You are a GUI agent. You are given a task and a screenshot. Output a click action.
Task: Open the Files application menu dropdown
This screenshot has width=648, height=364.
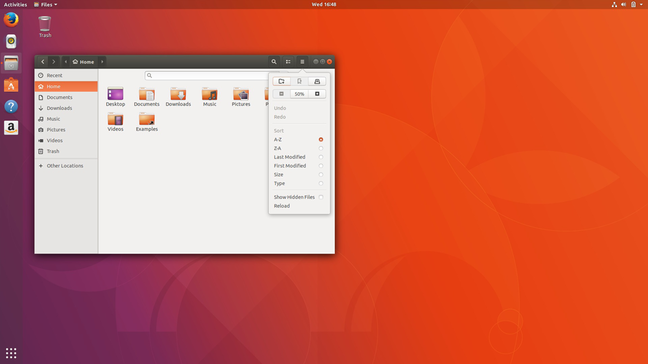pos(45,5)
